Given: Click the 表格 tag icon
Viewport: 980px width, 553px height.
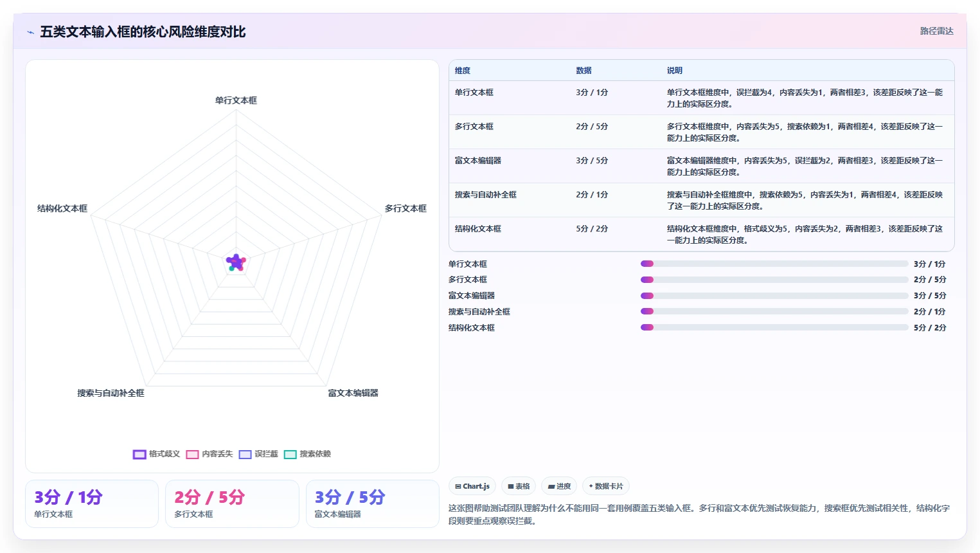Looking at the screenshot, I should [511, 486].
